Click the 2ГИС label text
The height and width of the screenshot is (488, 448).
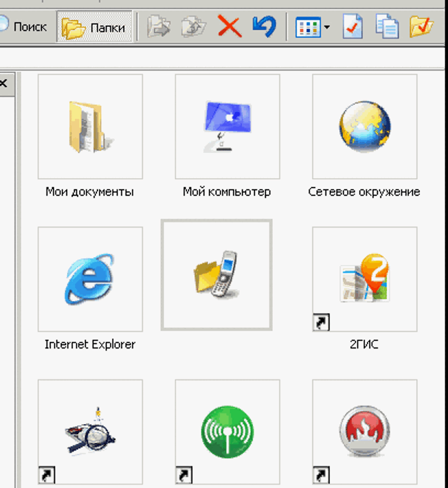pyautogui.click(x=364, y=345)
